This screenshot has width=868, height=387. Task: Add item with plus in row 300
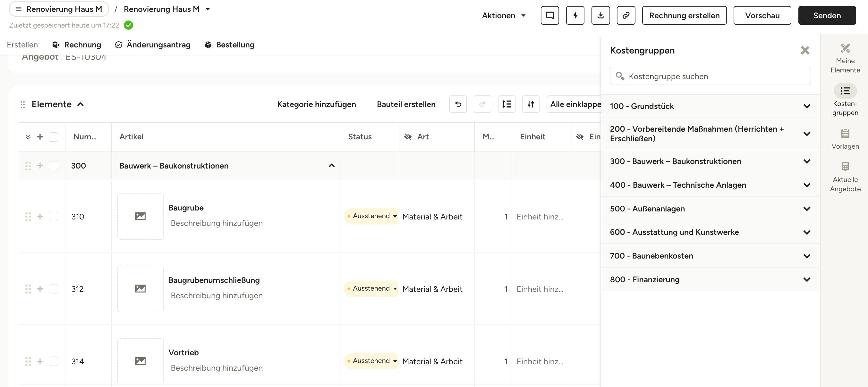[x=40, y=166]
